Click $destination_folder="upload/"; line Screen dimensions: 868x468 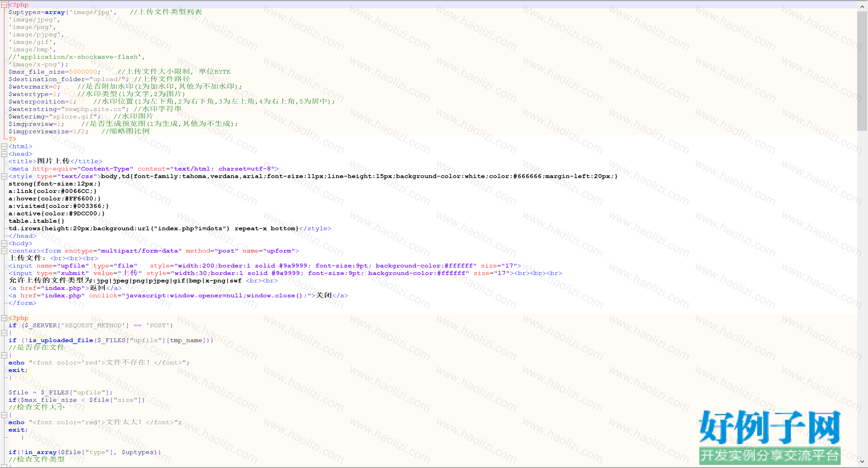(99, 79)
